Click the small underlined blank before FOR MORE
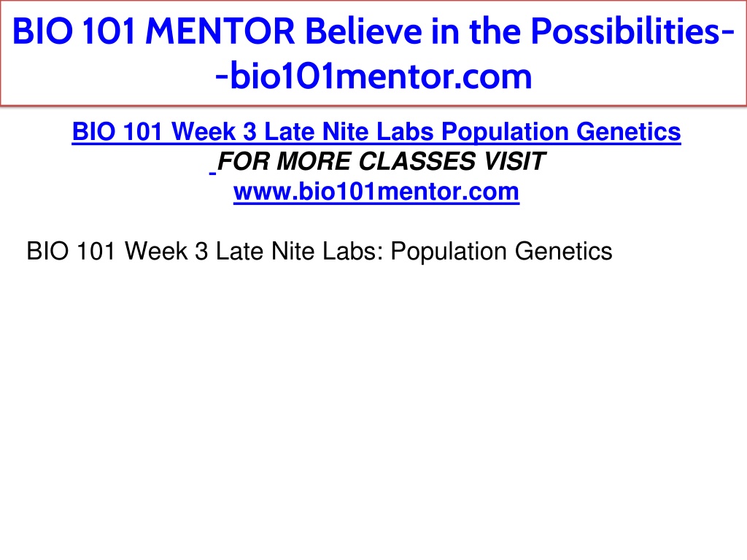This screenshot has height=560, width=747. [212, 169]
